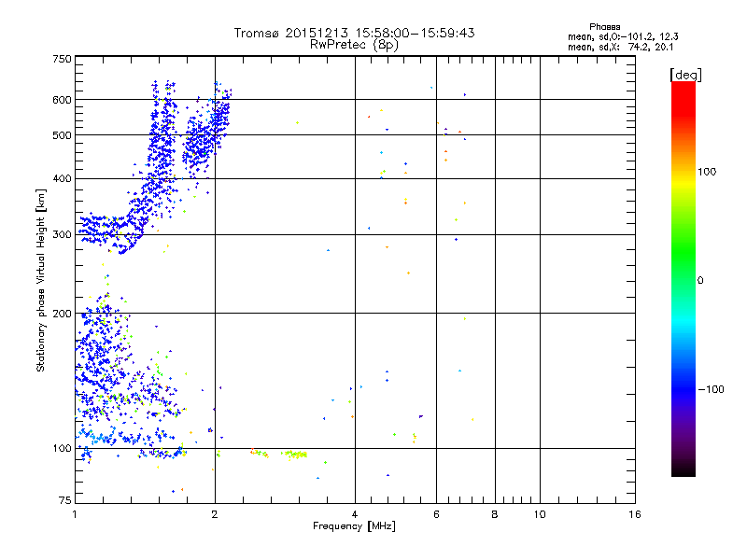Click the y-axis '300' tick label
This screenshot has width=747, height=560.
(62, 234)
